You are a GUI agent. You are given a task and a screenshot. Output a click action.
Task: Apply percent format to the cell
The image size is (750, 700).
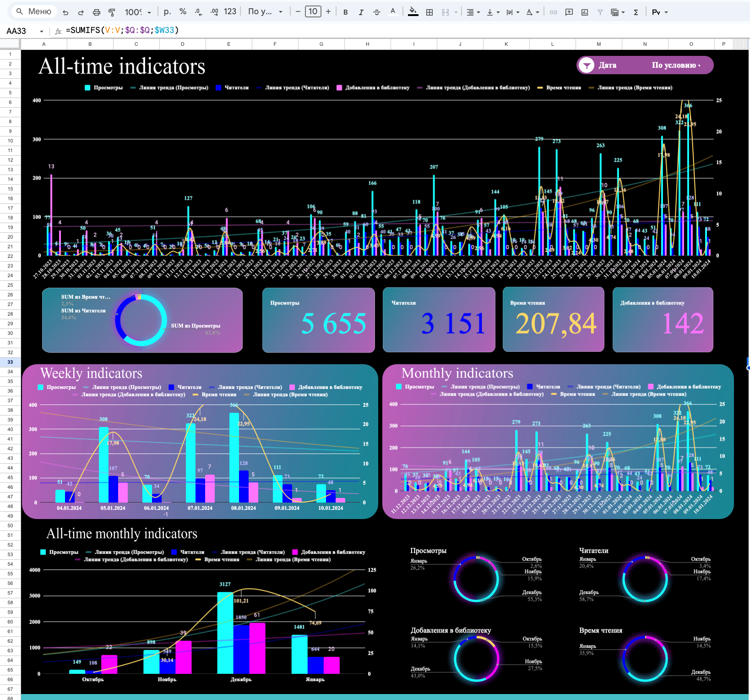coord(183,12)
